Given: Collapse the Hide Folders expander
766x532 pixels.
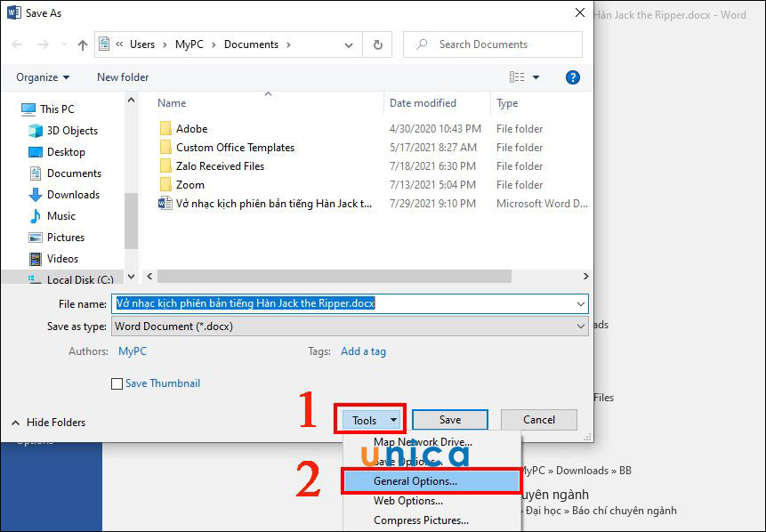Looking at the screenshot, I should coord(49,423).
